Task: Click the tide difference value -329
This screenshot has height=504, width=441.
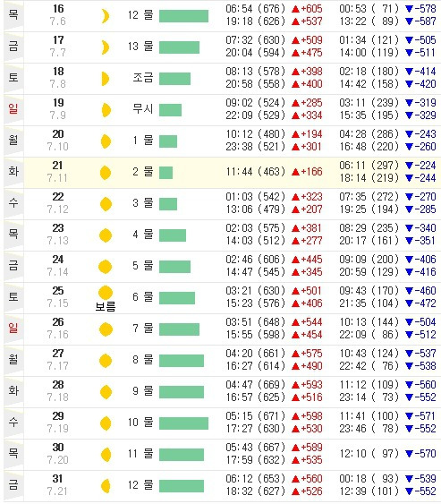Action: tap(425, 115)
